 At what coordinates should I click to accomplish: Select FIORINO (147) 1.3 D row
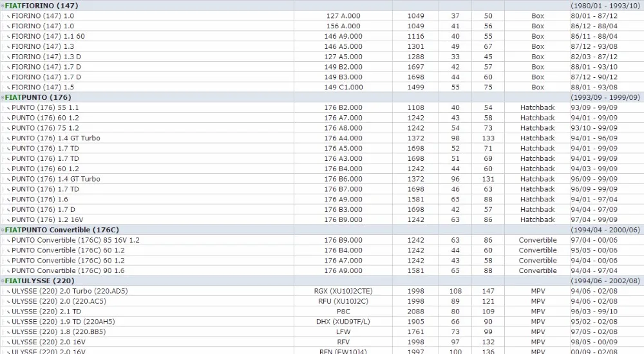[x=322, y=57]
